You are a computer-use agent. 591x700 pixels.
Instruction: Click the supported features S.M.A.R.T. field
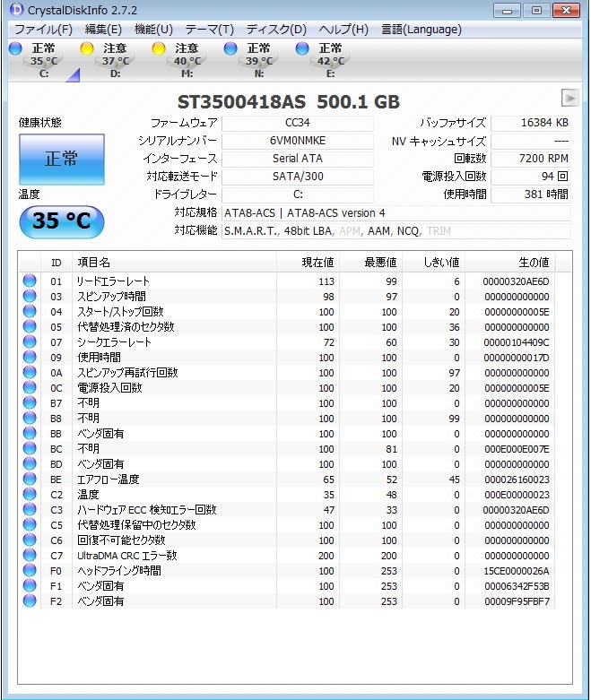(x=396, y=231)
